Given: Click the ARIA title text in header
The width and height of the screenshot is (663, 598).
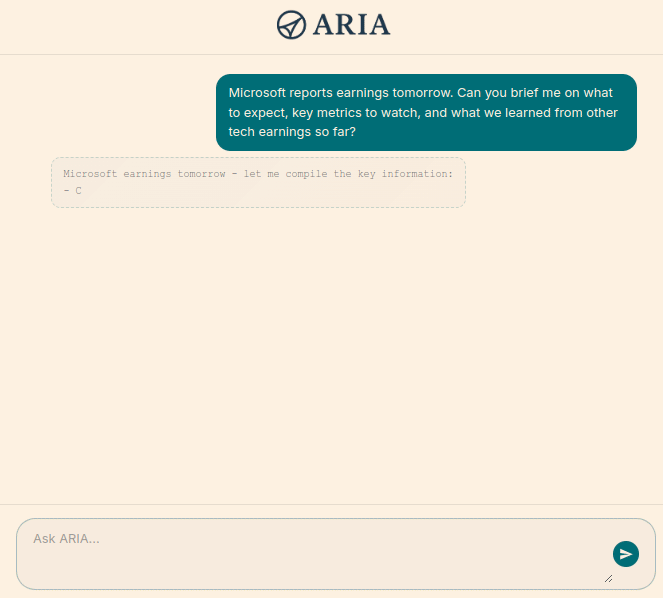Looking at the screenshot, I should (x=351, y=25).
